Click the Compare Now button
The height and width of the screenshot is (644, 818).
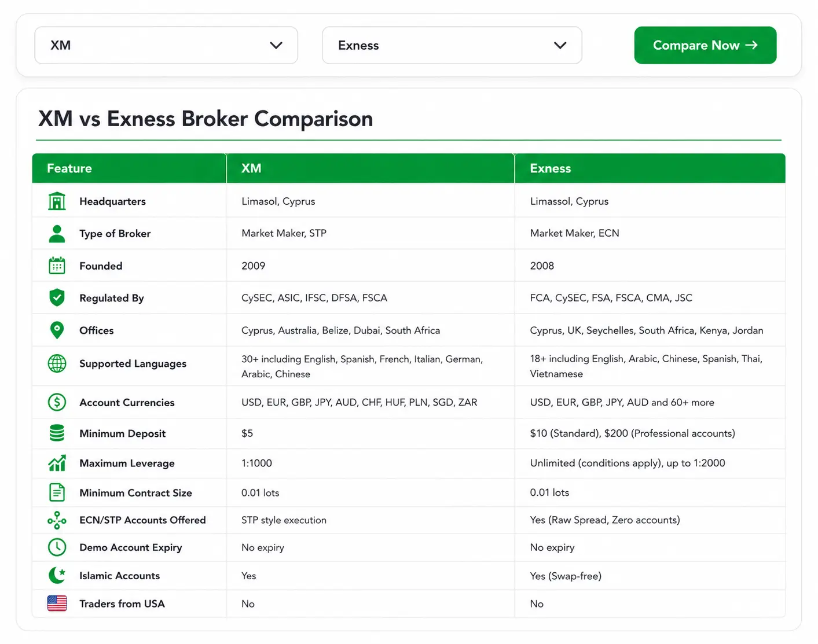[705, 45]
